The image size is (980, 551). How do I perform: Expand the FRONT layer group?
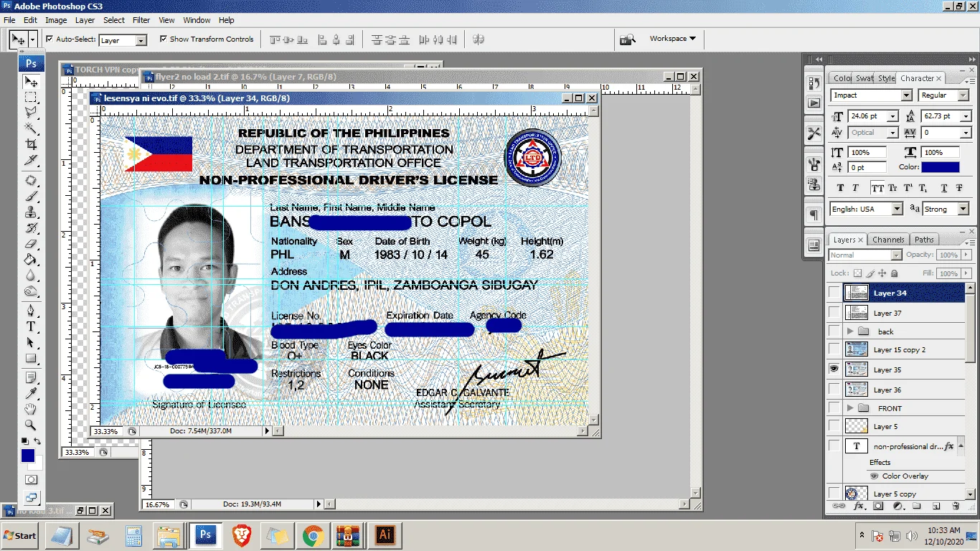(850, 408)
